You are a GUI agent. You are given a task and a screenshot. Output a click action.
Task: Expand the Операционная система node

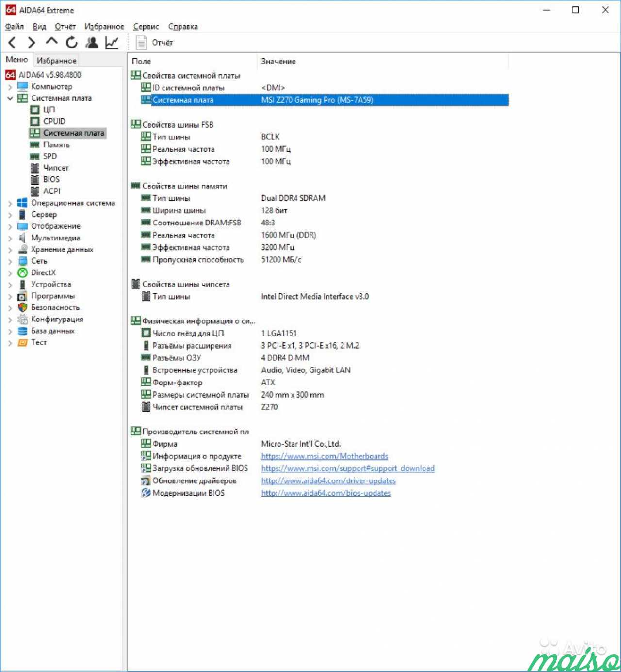point(10,204)
